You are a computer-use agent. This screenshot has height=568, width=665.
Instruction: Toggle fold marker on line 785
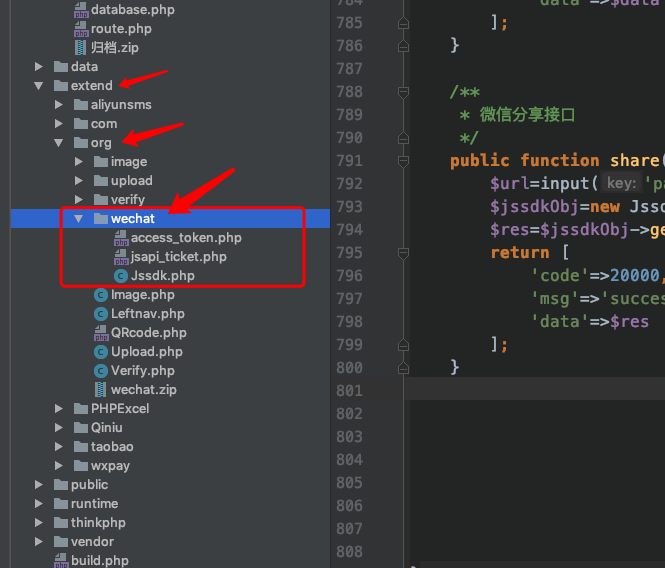click(403, 22)
